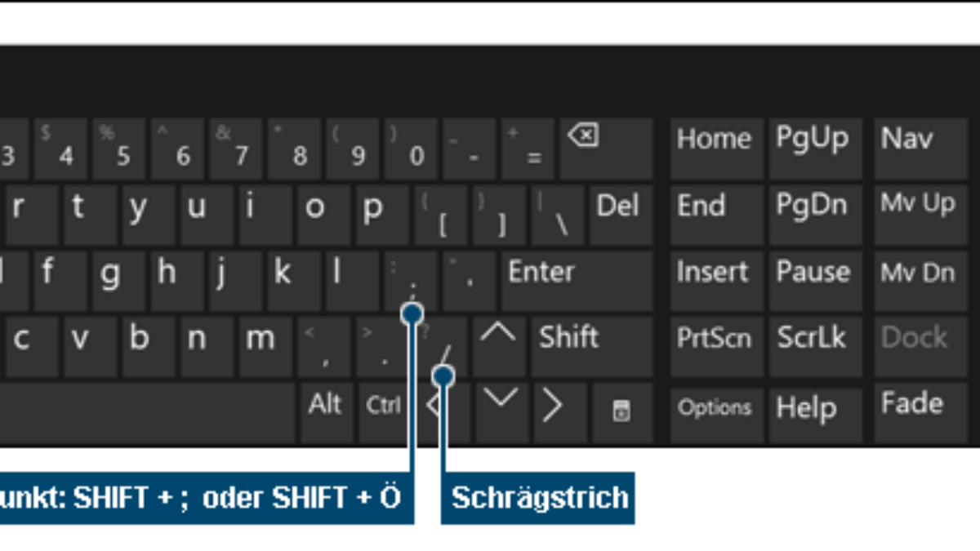The width and height of the screenshot is (980, 551).
Task: Click the Mv Dn key
Action: coord(920,281)
